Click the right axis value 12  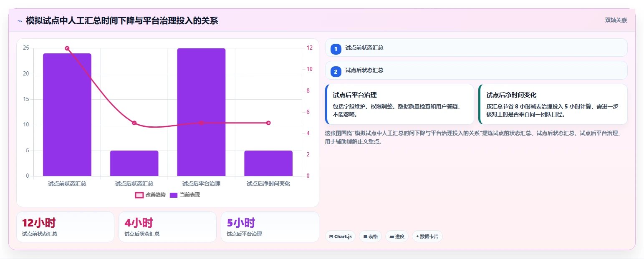coord(309,48)
